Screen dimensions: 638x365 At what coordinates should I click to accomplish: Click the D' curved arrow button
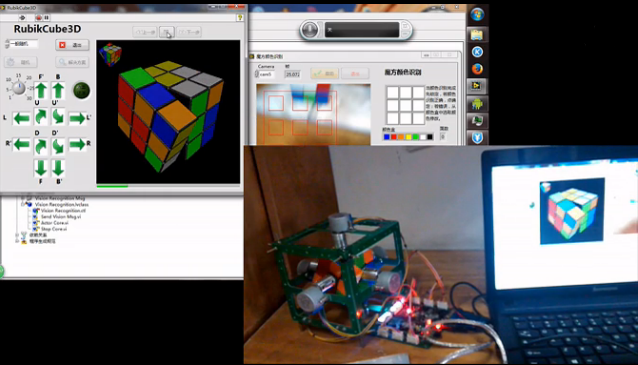click(58, 146)
